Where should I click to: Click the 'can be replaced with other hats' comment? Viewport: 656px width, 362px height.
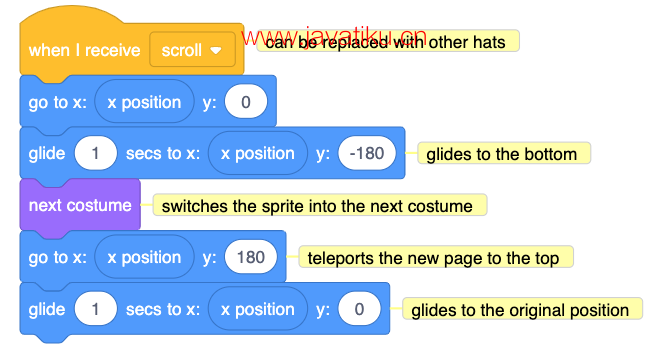[388, 41]
